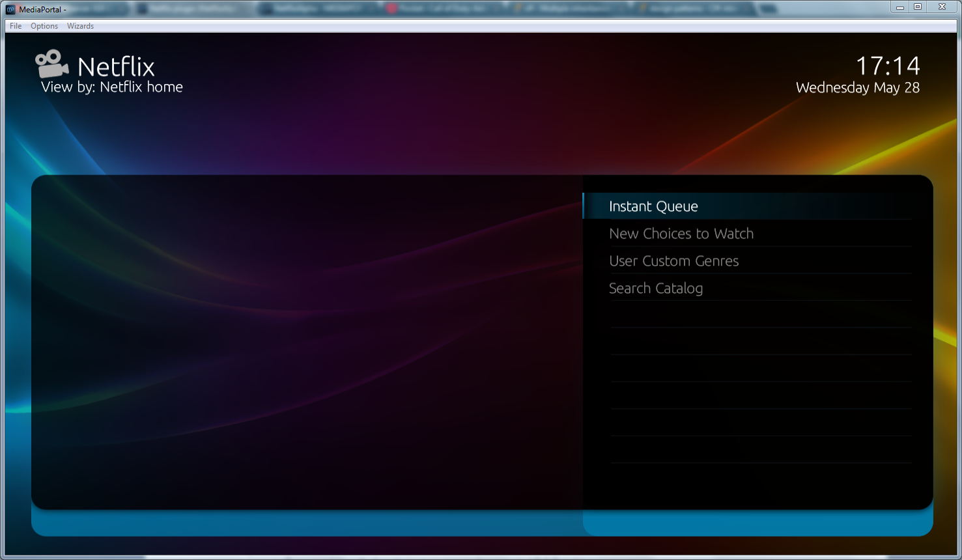The height and width of the screenshot is (560, 962).
Task: Open the Options menu
Action: [44, 26]
